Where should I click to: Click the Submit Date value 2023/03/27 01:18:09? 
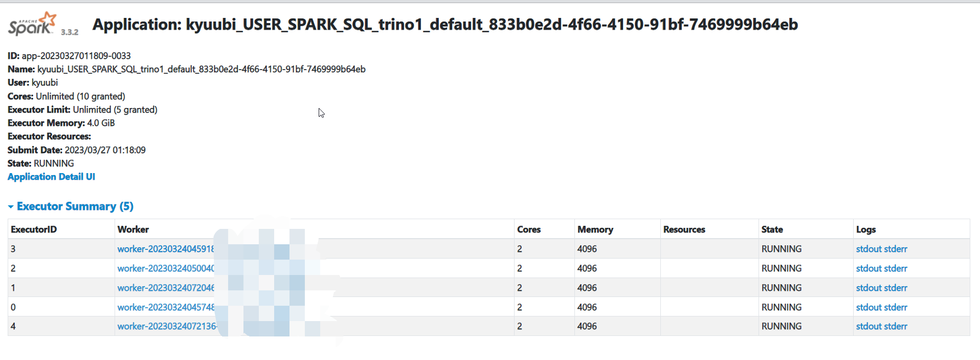click(x=105, y=150)
